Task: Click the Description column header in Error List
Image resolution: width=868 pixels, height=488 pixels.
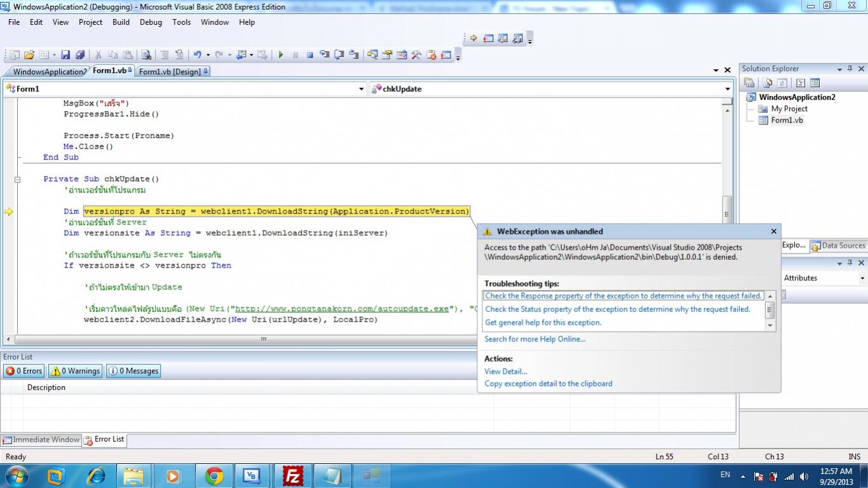Action: [46, 388]
